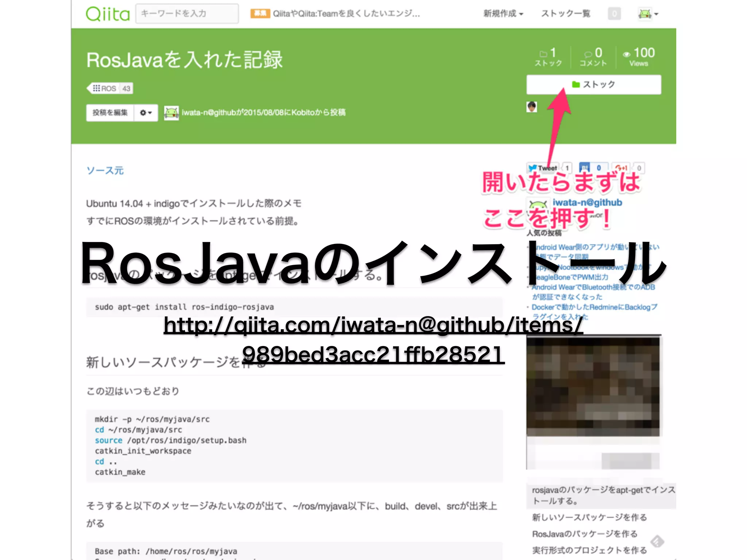The height and width of the screenshot is (560, 747).
Task: Click the catkin_init_workspace code line
Action: pos(143,451)
